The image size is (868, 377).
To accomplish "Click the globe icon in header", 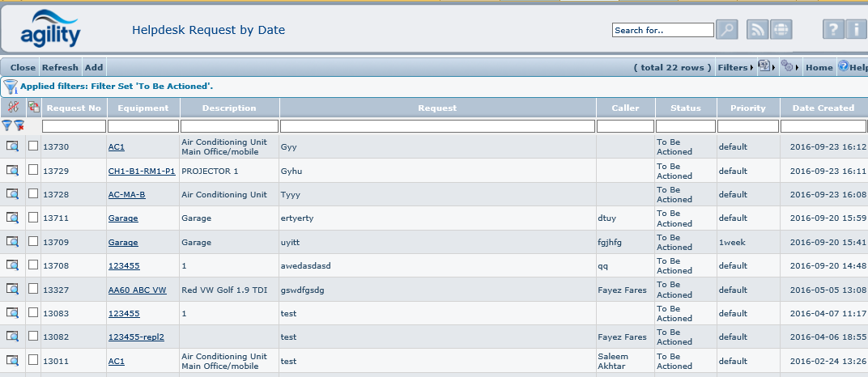I will (x=781, y=30).
